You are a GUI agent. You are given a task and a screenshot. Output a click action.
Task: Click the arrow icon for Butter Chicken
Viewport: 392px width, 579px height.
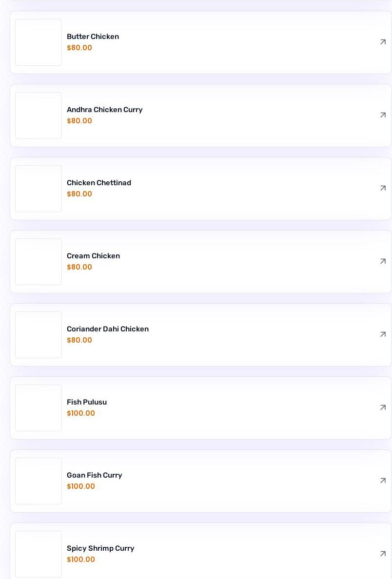pyautogui.click(x=383, y=42)
